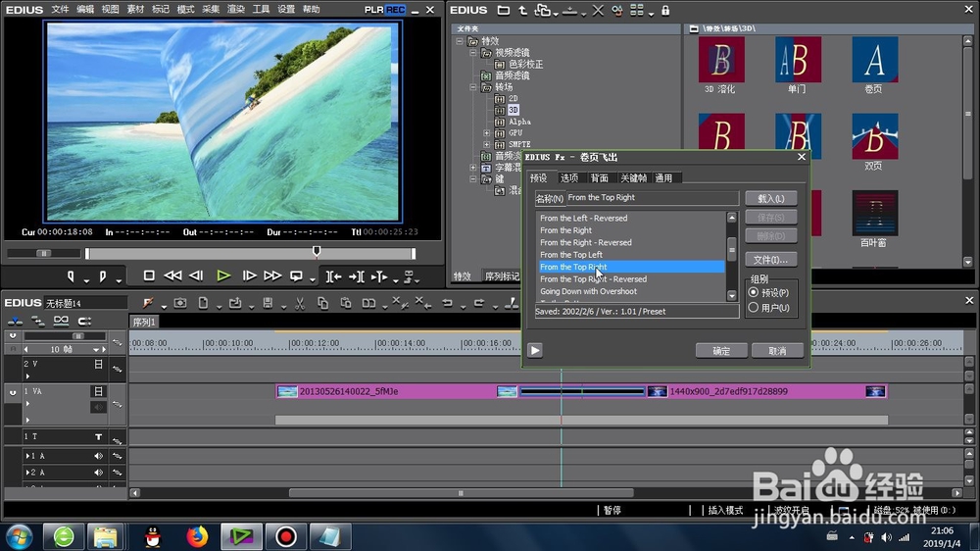Switch to the 关键帧 tab

tap(633, 178)
